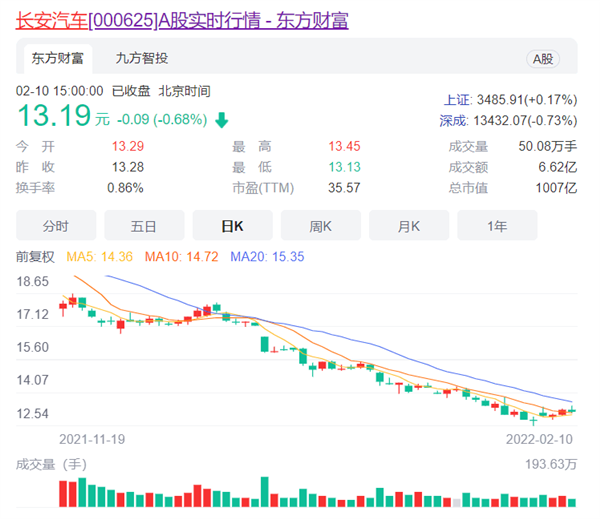The width and height of the screenshot is (600, 519).
Task: Click the 市盈(TTM) value 35.57
Action: (x=344, y=188)
